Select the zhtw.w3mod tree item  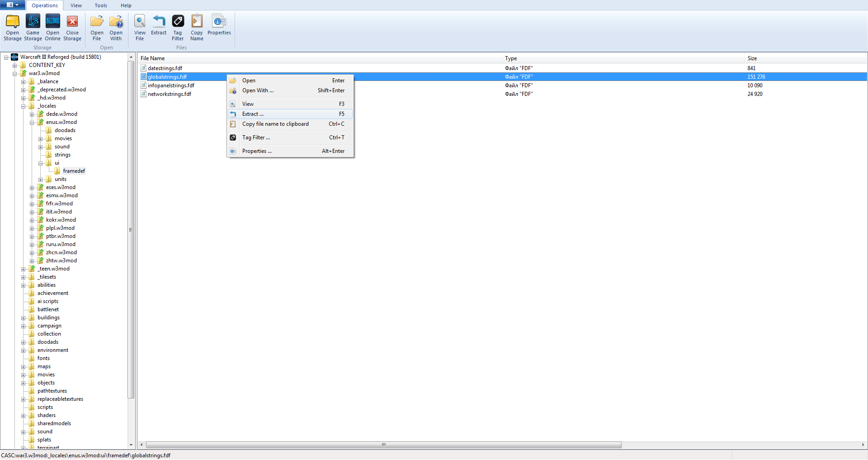pos(61,261)
